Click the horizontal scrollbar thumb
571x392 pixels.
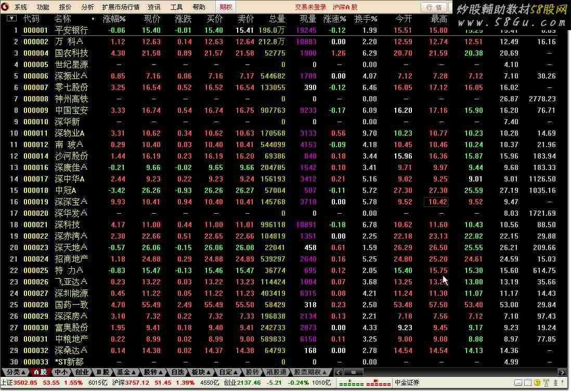[354, 372]
